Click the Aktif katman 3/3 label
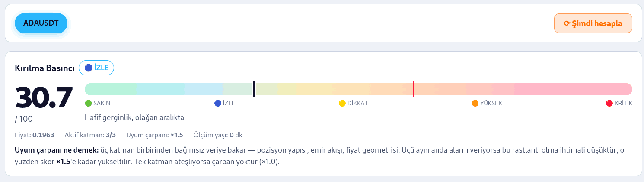644x182 pixels. click(x=90, y=135)
